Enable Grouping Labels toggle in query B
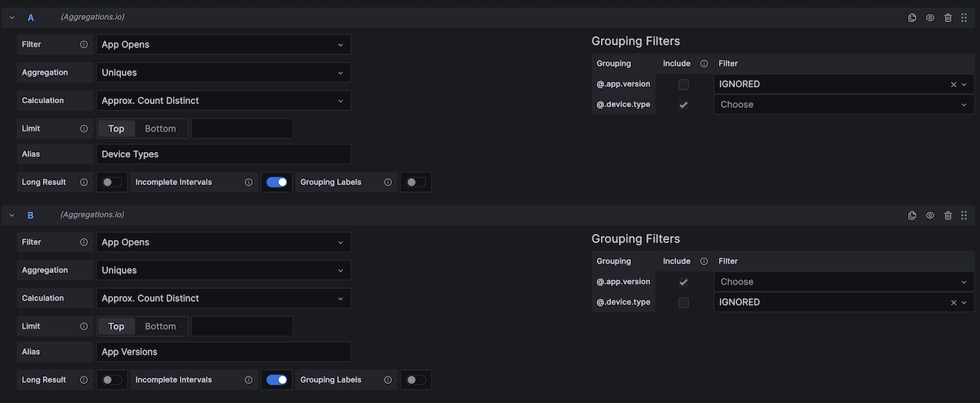The height and width of the screenshot is (403, 980). [416, 380]
